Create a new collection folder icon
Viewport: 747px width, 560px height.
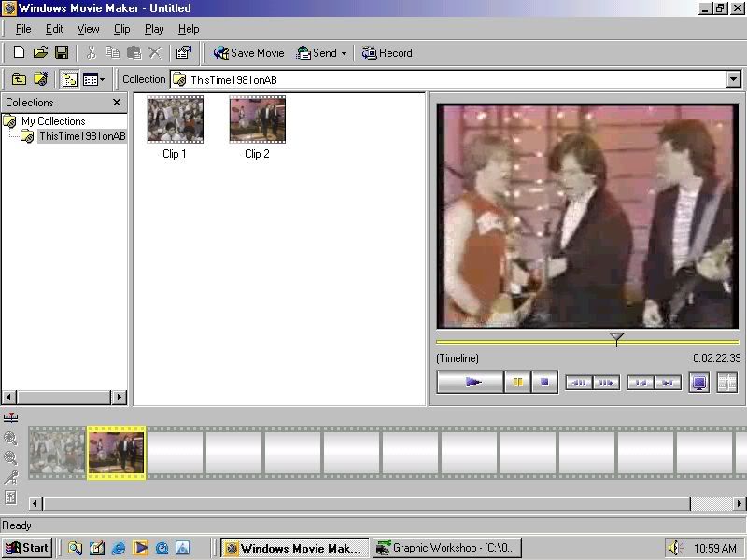pyautogui.click(x=40, y=79)
